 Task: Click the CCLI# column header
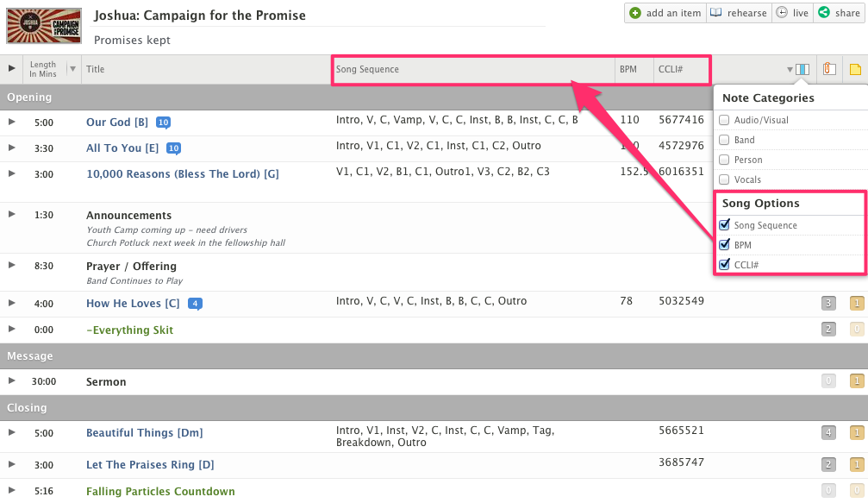[x=671, y=69]
